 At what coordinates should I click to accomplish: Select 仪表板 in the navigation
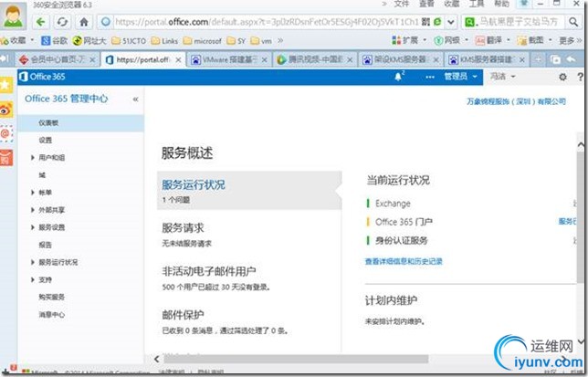pos(80,123)
